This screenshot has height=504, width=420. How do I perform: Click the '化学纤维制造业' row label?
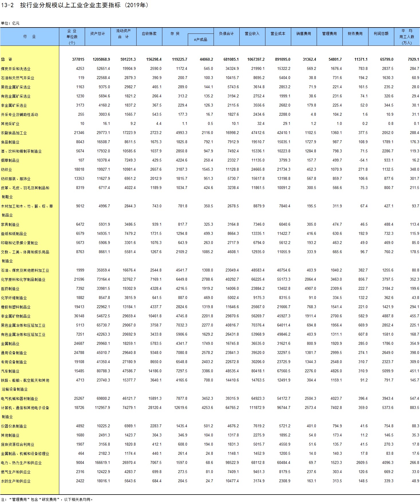click(x=14, y=298)
